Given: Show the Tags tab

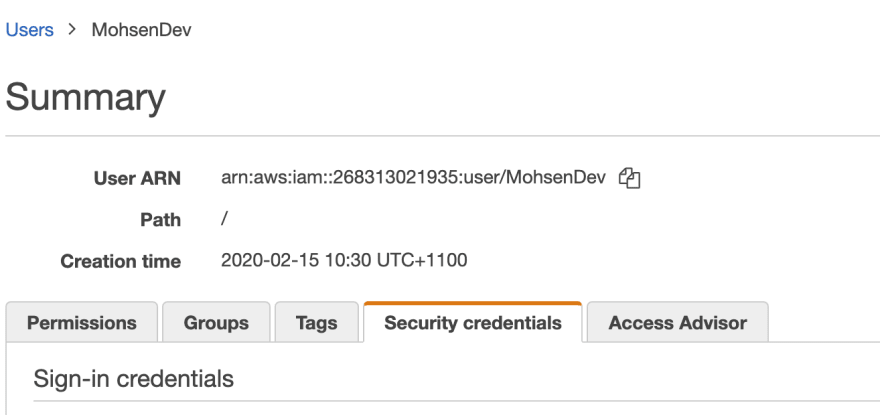Looking at the screenshot, I should [317, 322].
